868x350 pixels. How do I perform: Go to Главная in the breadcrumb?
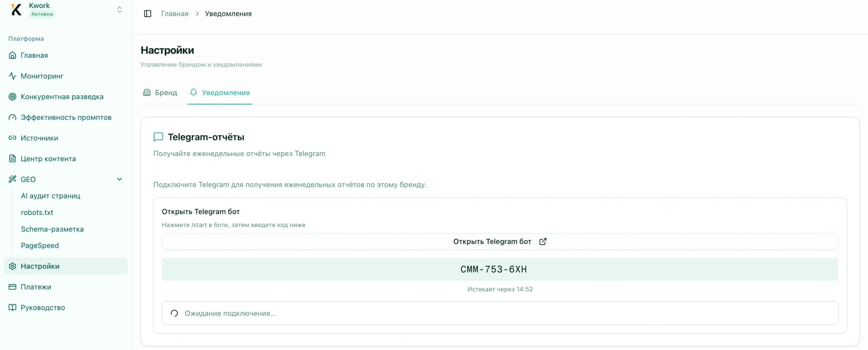tap(175, 14)
